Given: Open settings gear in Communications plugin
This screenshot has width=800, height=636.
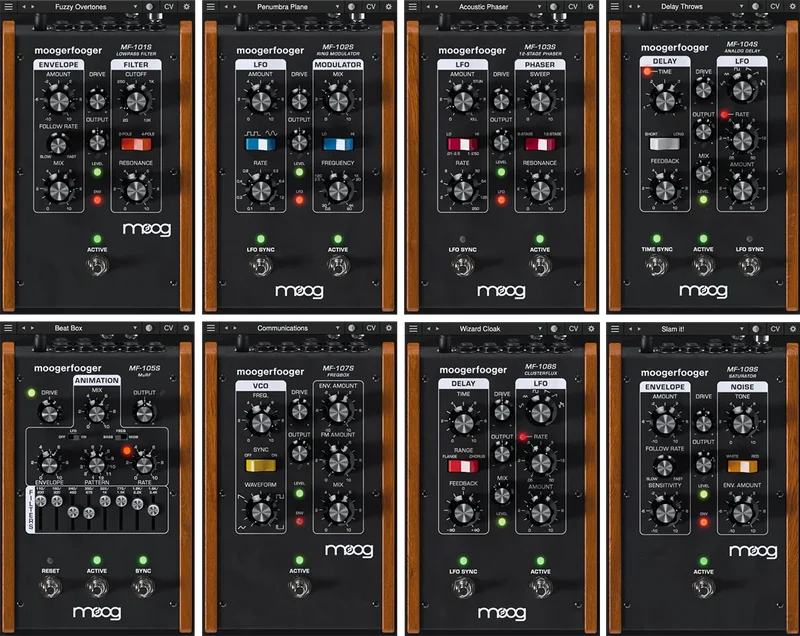Looking at the screenshot, I should click(x=388, y=328).
